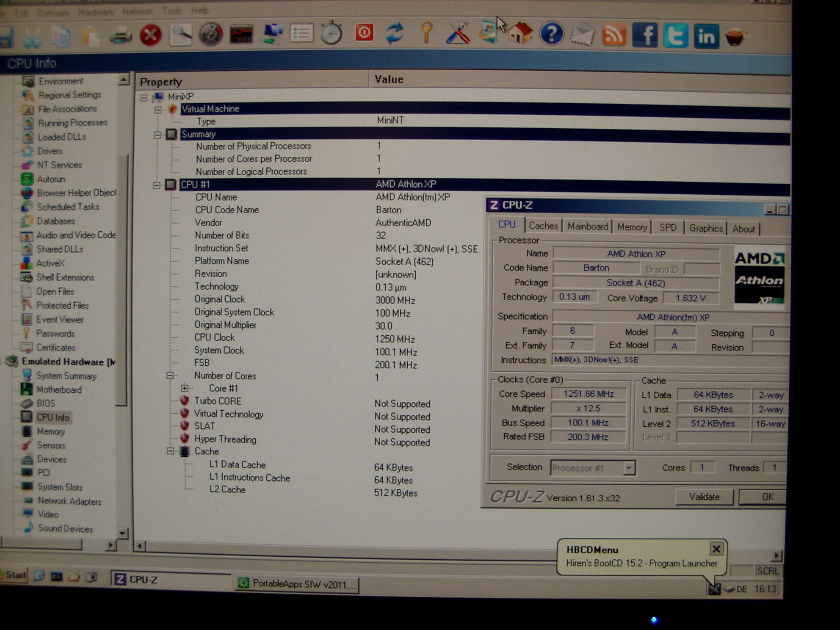Click the network computers icon
840x630 pixels.
click(272, 33)
